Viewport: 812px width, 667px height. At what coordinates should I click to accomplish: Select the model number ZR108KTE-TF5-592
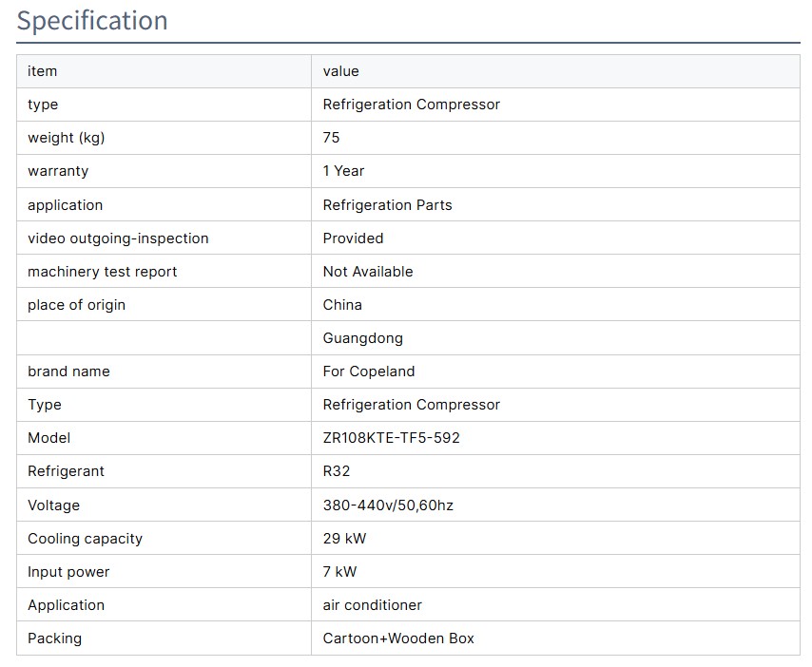(391, 438)
